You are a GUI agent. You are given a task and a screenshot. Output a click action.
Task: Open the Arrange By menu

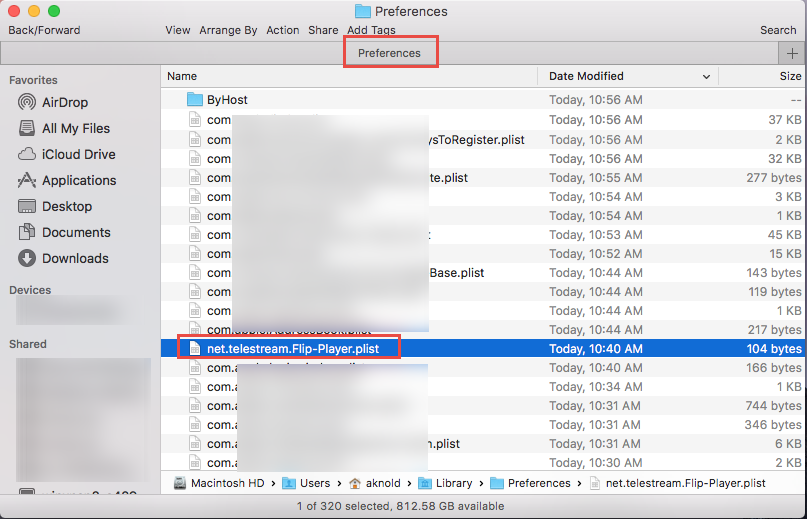tap(228, 30)
